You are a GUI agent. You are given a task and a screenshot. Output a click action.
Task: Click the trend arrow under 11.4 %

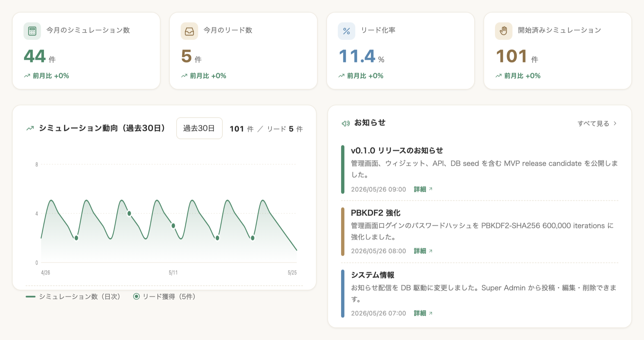[341, 76]
